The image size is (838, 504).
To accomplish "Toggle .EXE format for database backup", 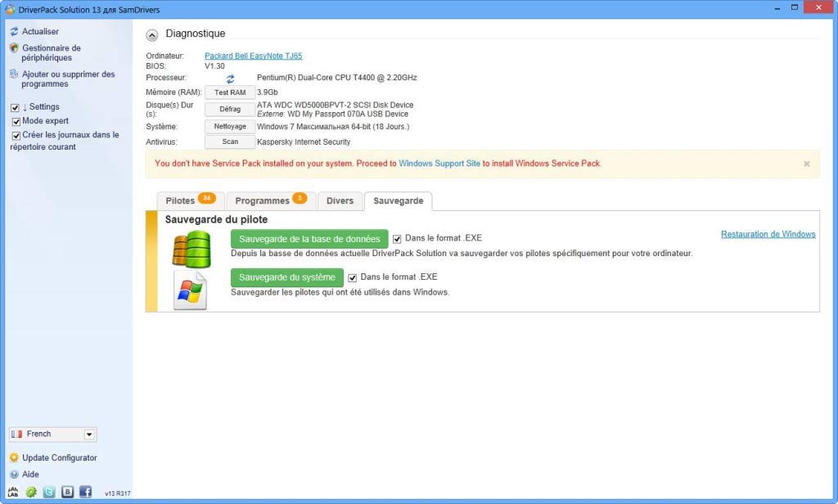I will coord(397,239).
